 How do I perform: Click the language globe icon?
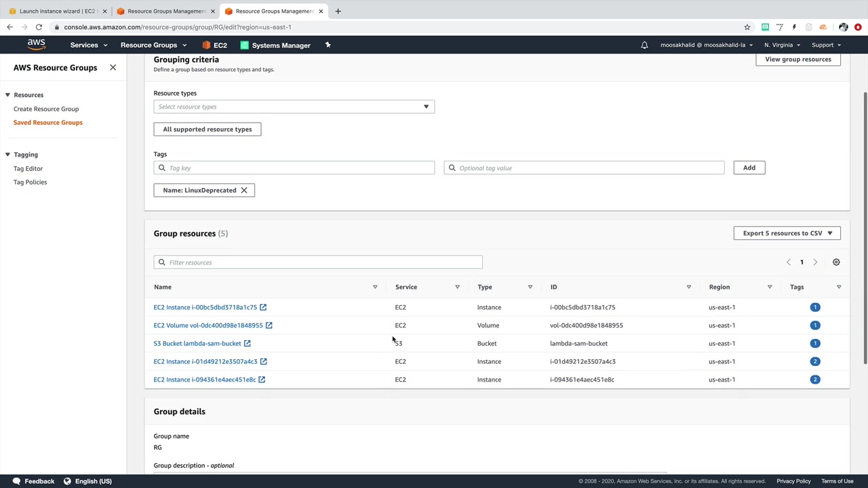pos(67,481)
